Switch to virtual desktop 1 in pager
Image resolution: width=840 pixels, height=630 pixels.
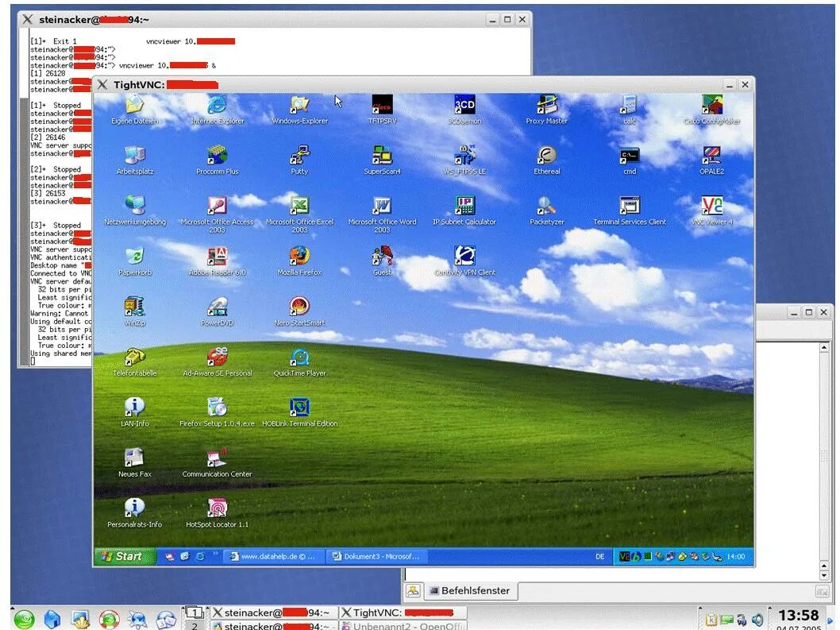[195, 613]
